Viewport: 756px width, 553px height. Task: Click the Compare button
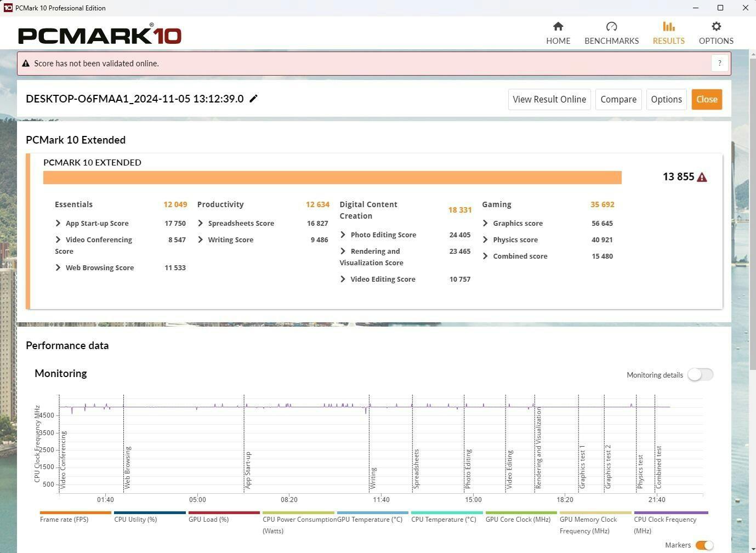pos(618,99)
